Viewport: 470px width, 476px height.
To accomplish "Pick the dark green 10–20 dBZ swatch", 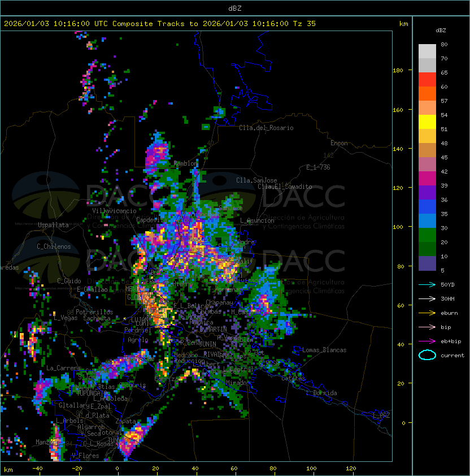I will coord(427,249).
